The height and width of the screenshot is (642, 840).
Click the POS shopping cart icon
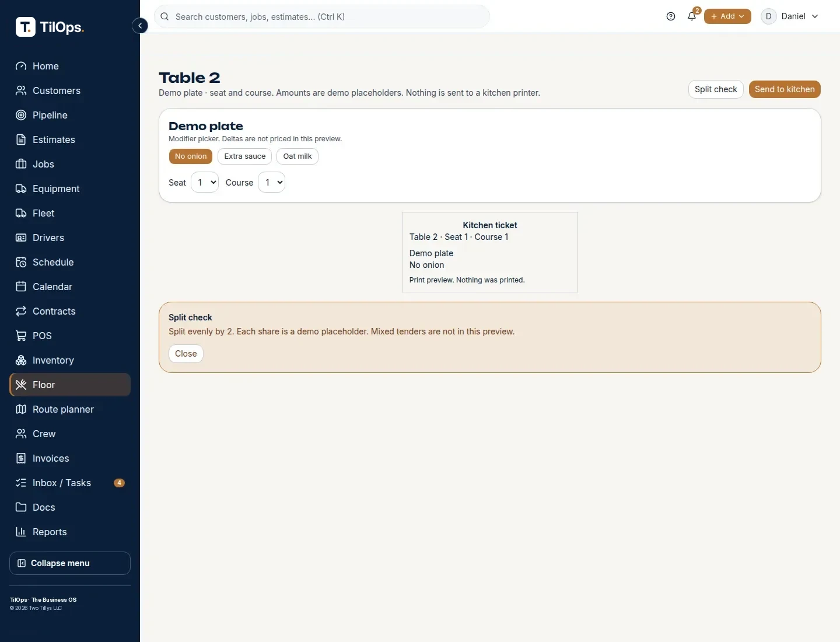pyautogui.click(x=21, y=336)
